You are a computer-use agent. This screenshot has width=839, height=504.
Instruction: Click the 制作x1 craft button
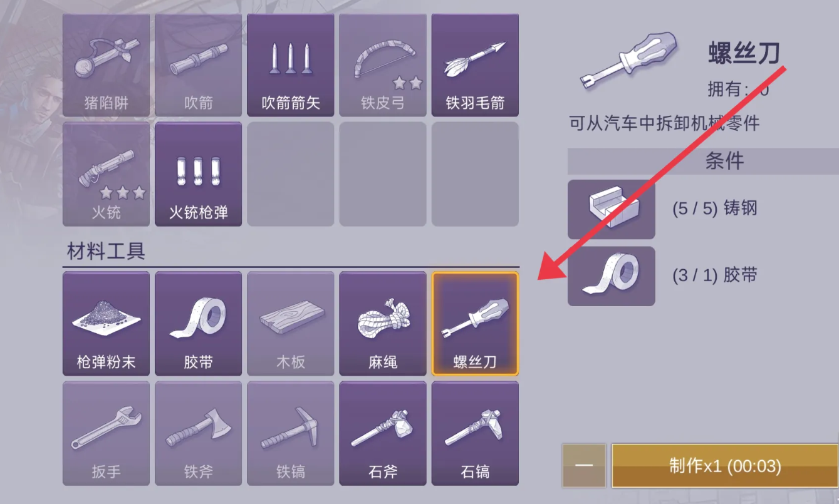pyautogui.click(x=725, y=466)
